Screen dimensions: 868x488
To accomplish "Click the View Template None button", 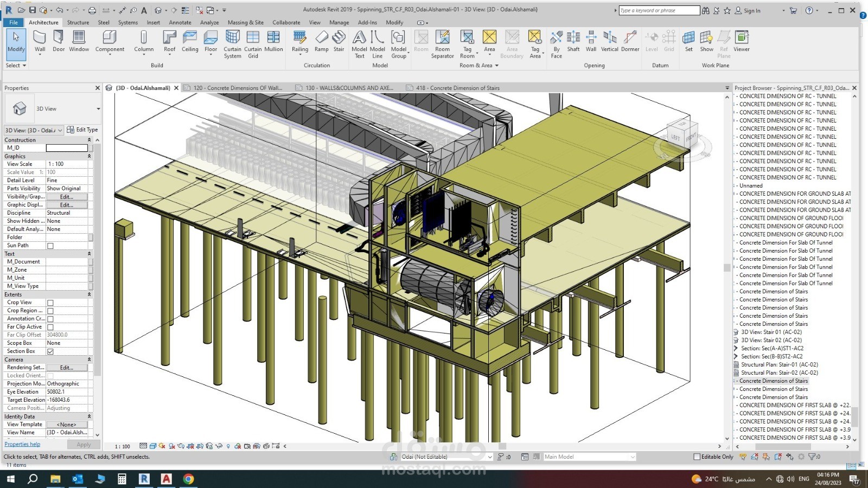I will 67,425.
